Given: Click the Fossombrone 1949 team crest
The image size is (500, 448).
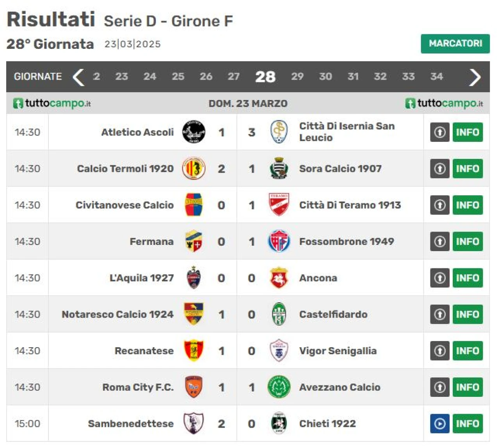Looking at the screenshot, I should coord(279,241).
